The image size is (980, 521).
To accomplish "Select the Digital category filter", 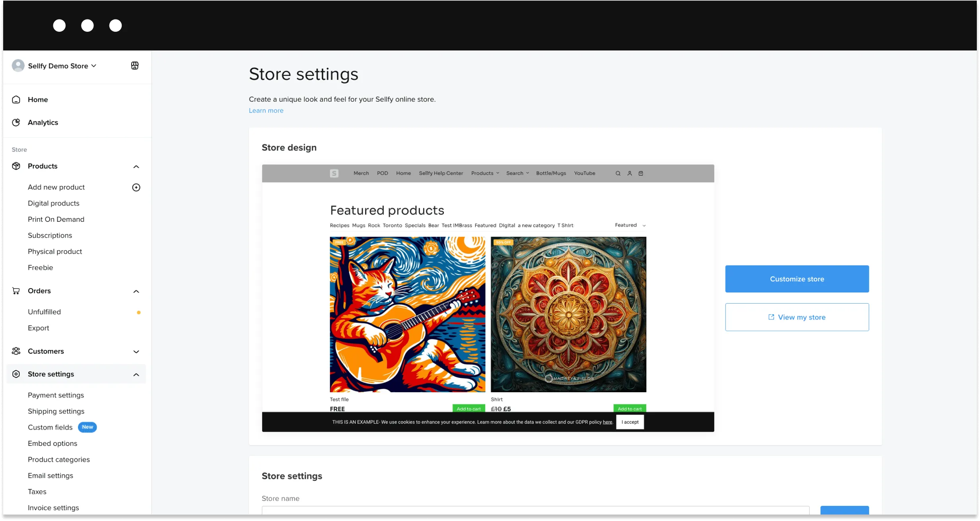I will 507,225.
